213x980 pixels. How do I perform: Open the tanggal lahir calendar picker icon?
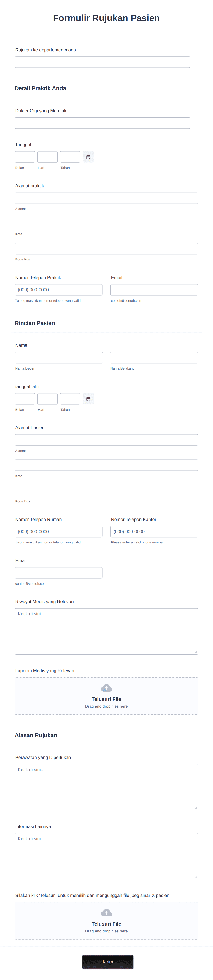pyautogui.click(x=88, y=399)
